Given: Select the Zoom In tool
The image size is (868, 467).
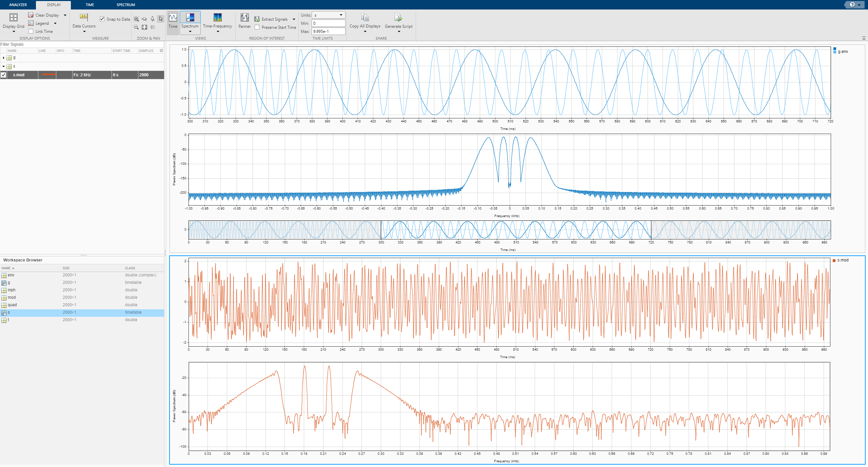Looking at the screenshot, I should tap(136, 19).
